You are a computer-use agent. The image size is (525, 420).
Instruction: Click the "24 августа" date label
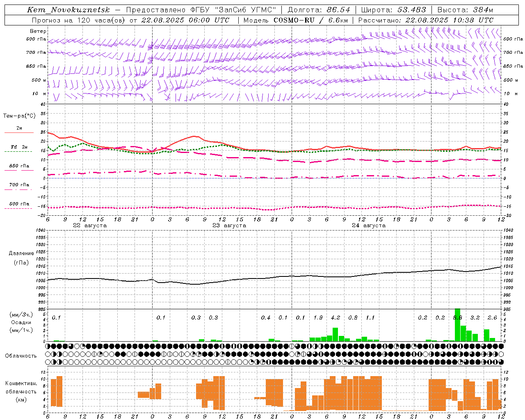click(x=369, y=226)
